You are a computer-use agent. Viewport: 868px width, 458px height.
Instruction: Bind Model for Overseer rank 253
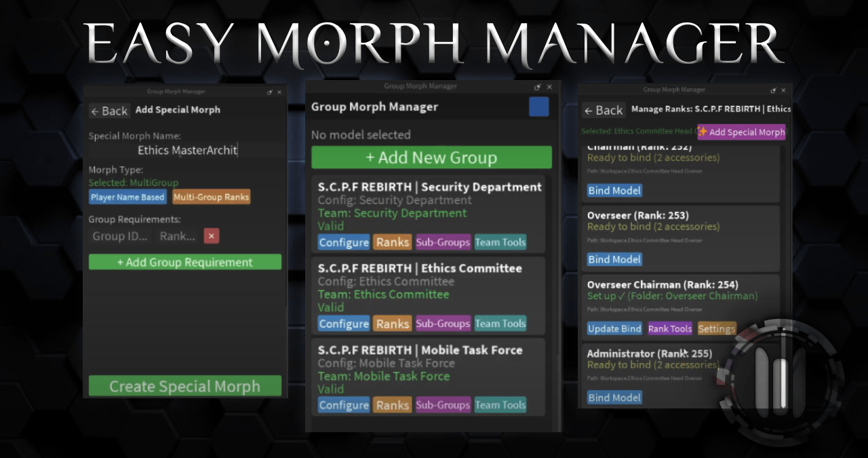click(x=614, y=259)
